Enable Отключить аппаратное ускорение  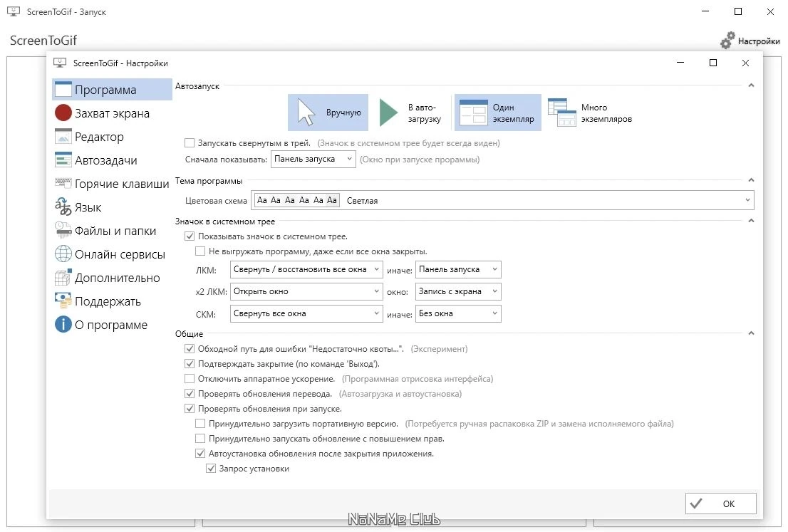click(x=190, y=378)
